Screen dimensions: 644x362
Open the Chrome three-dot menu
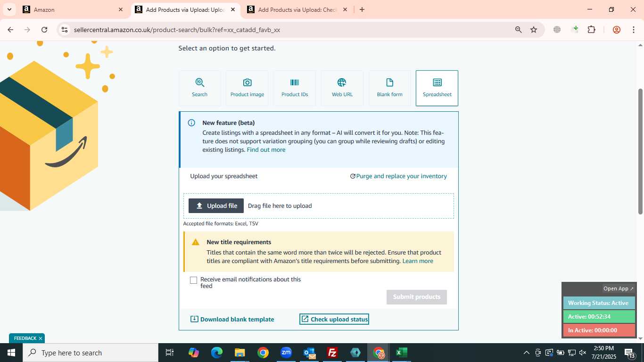pos(633,30)
